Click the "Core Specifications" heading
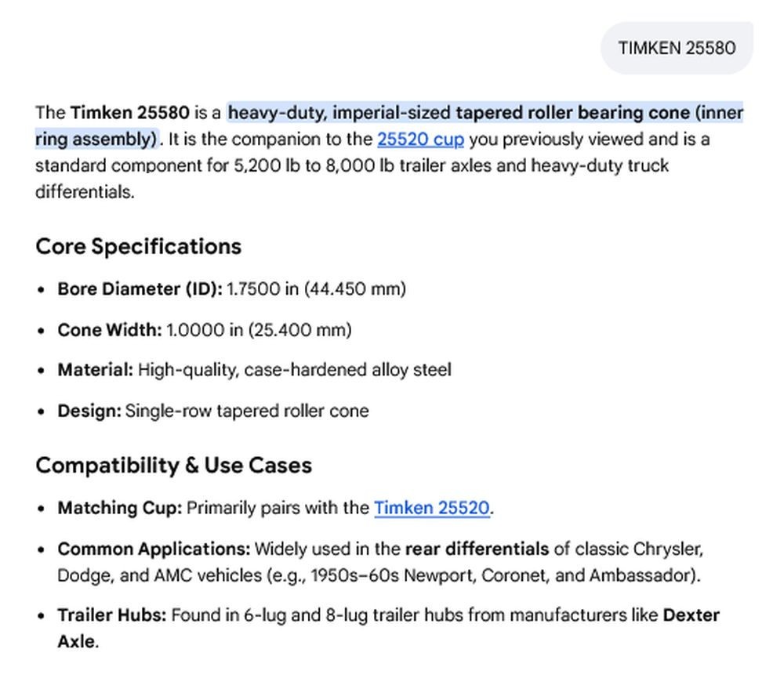Viewport: 784px width, 678px height. tap(138, 246)
